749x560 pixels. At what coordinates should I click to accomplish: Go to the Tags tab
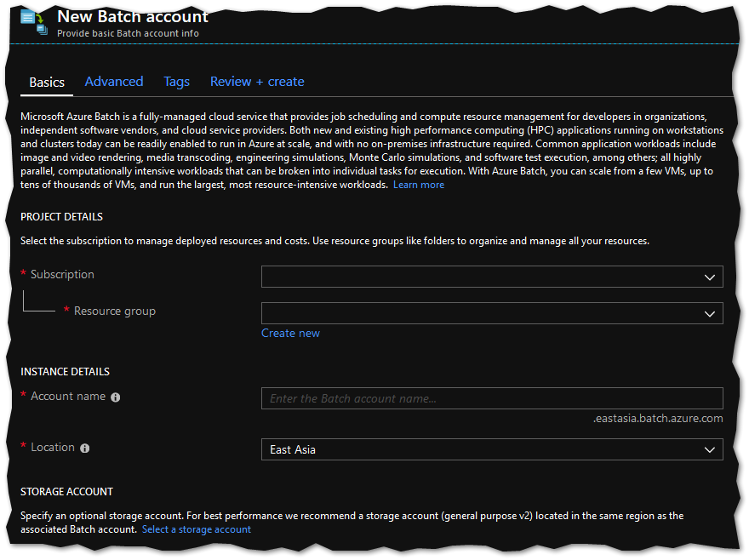(x=176, y=82)
